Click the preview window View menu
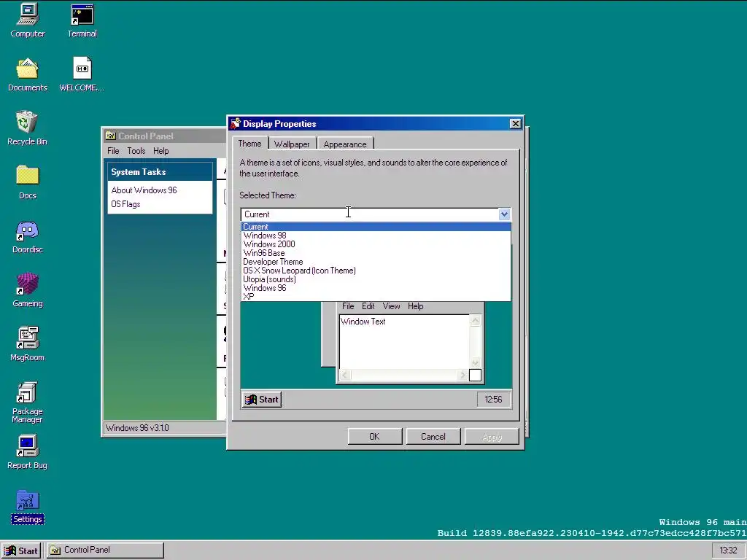 (x=391, y=306)
